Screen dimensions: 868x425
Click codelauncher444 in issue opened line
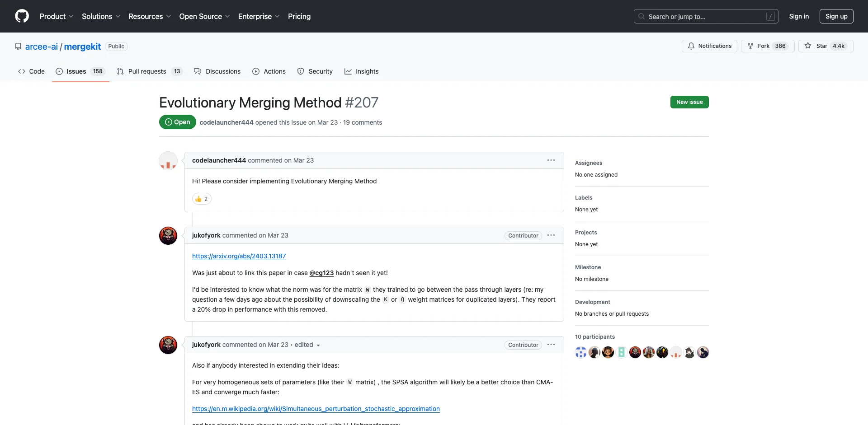pyautogui.click(x=226, y=122)
